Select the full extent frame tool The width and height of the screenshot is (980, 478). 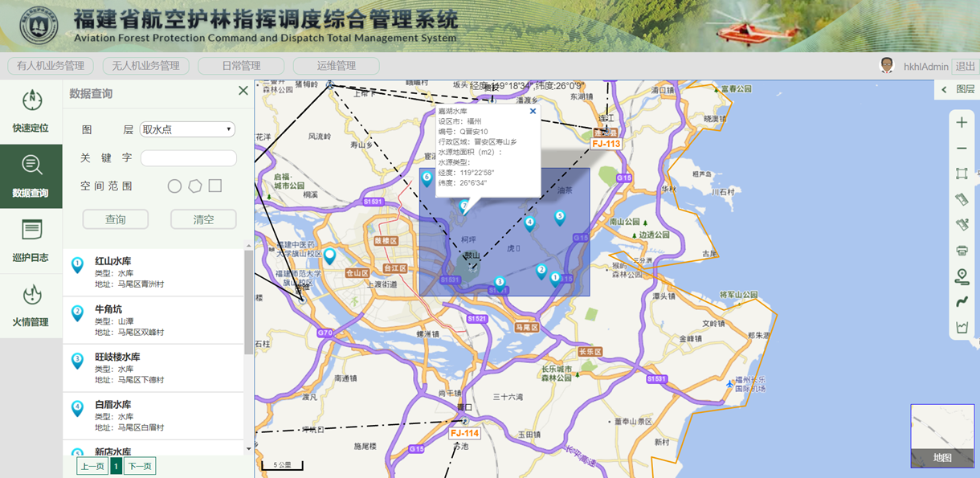coord(962,174)
